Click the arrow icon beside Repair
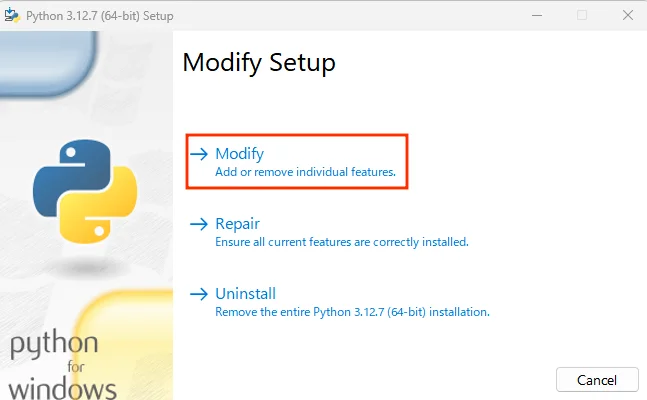Screen dimensions: 647x400 click(x=199, y=224)
